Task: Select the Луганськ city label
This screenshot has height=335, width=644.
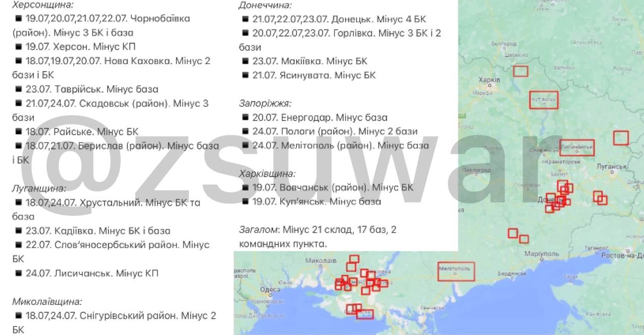Action: pyautogui.click(x=611, y=166)
